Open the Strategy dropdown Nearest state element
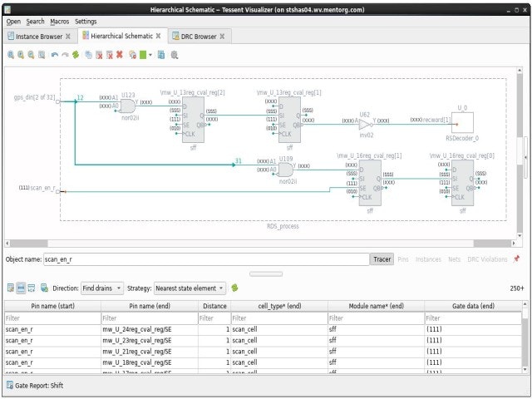The height and width of the screenshot is (399, 532). coord(190,288)
